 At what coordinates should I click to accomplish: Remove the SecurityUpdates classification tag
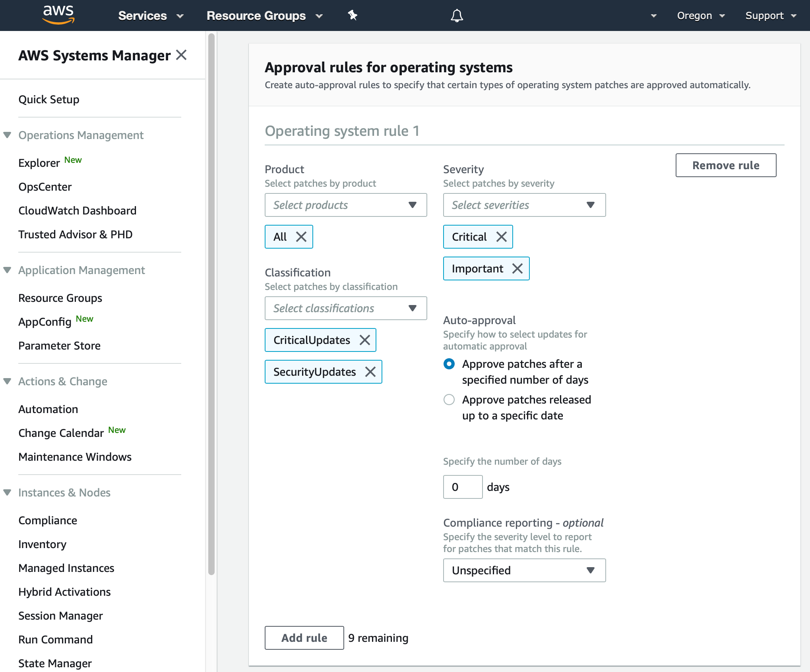point(370,372)
